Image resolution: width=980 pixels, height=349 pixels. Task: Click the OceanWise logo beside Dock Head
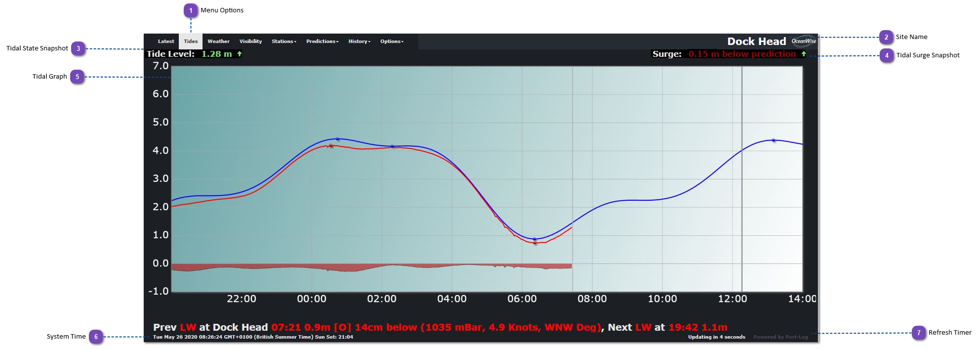pyautogui.click(x=804, y=41)
